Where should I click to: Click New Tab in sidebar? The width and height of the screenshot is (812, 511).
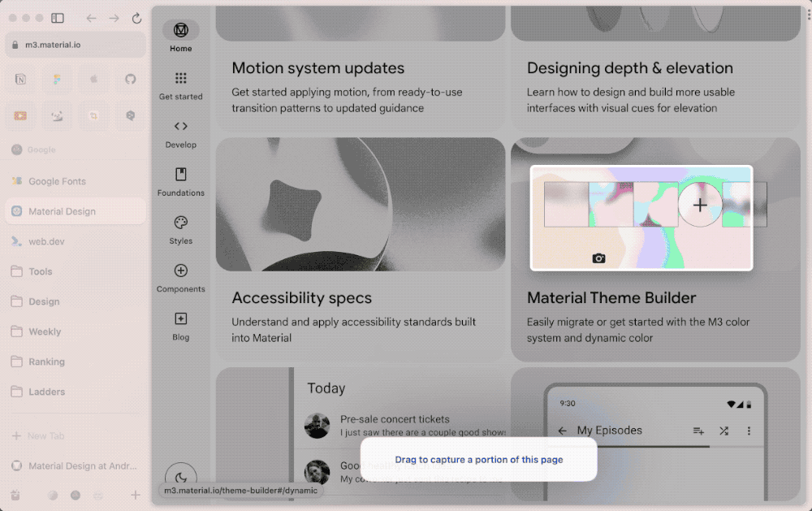(x=76, y=435)
